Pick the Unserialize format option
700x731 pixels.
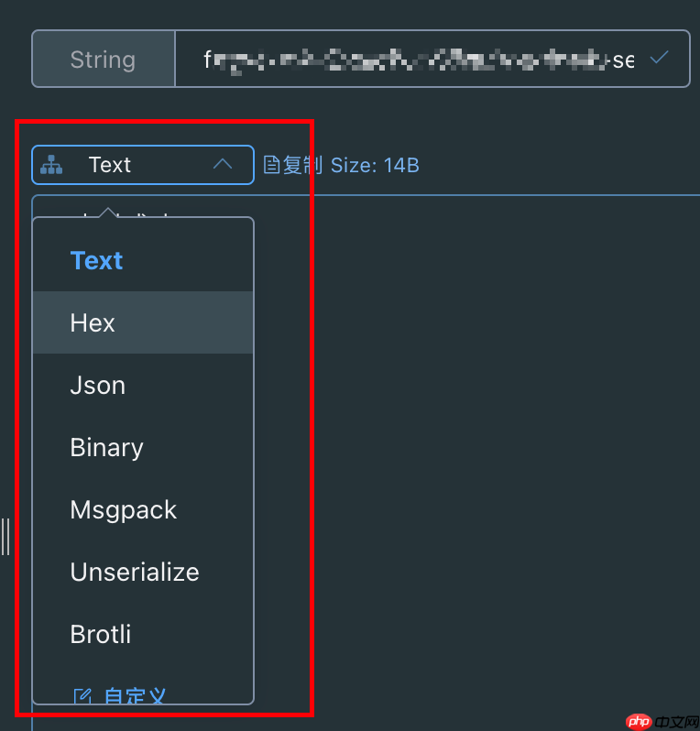click(134, 572)
